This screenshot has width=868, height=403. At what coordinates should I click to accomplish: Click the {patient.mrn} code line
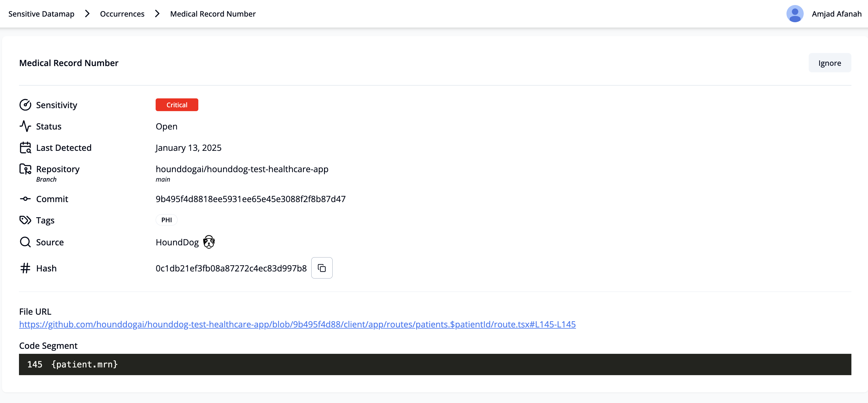pyautogui.click(x=84, y=364)
